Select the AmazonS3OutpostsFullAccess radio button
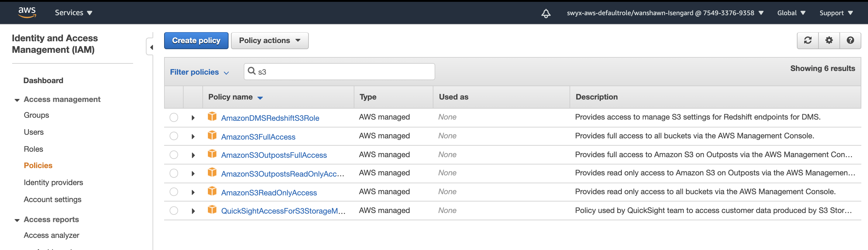Viewport: 868px width, 250px height. pos(174,155)
